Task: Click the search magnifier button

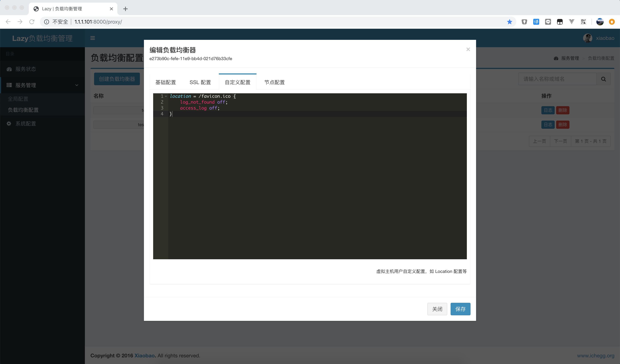Action: tap(603, 79)
